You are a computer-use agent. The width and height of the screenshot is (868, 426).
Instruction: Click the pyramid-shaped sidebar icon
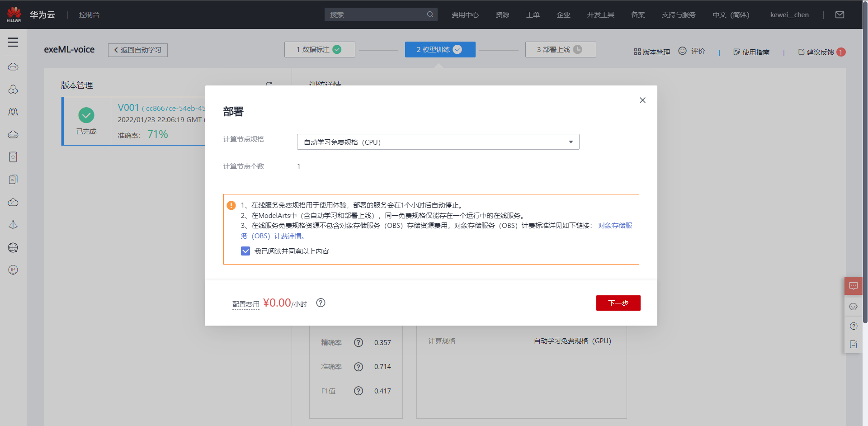[x=13, y=225]
